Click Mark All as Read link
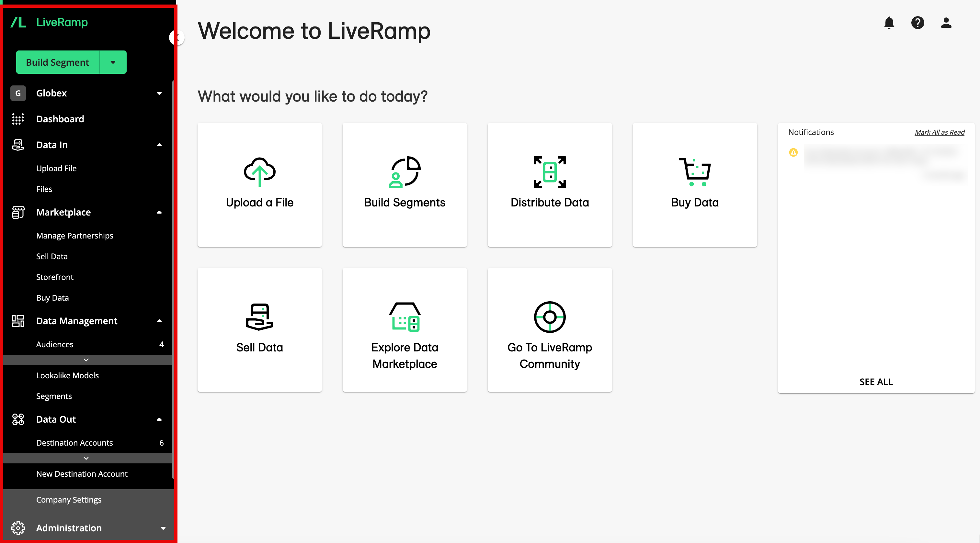 (x=940, y=132)
